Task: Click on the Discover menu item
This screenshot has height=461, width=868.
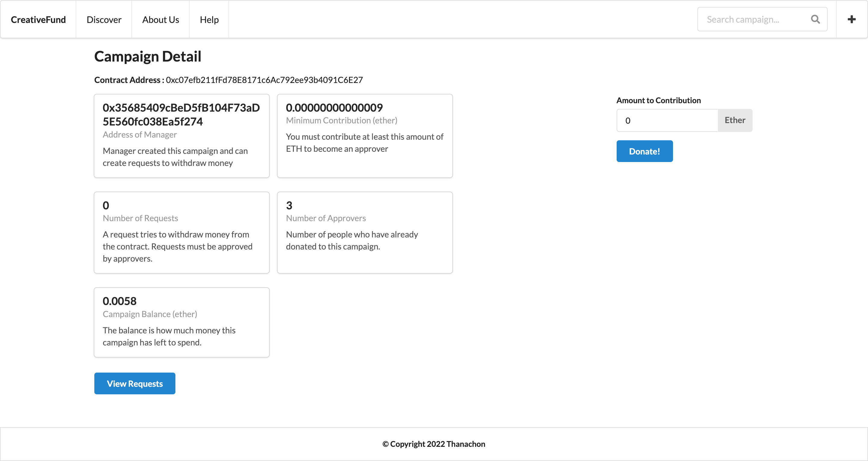Action: pyautogui.click(x=103, y=19)
